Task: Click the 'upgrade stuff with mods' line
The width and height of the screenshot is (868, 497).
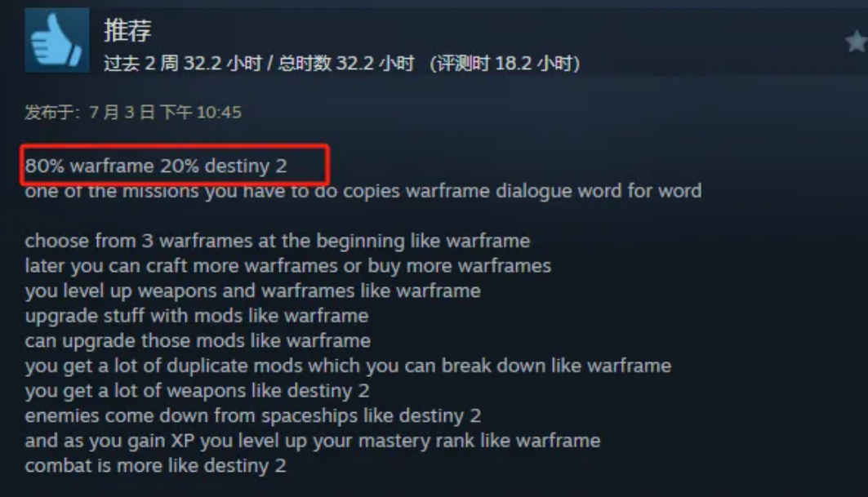Action: pyautogui.click(x=197, y=316)
